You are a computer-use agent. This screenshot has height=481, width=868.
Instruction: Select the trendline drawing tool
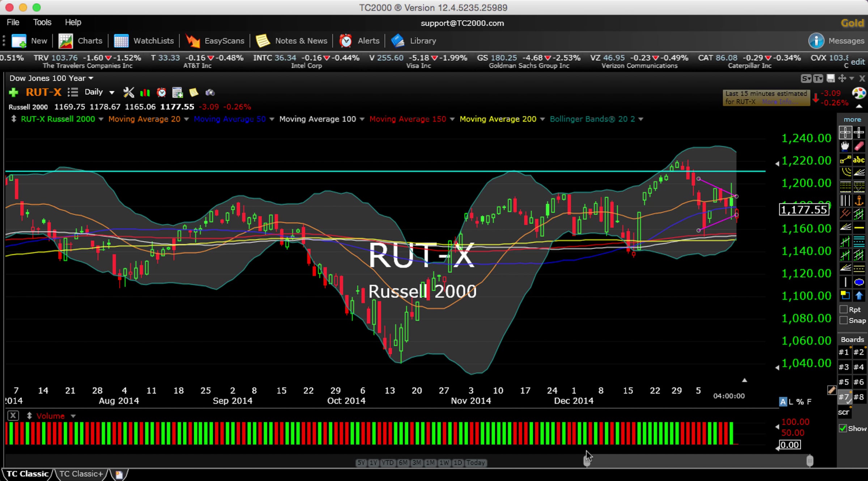(845, 160)
